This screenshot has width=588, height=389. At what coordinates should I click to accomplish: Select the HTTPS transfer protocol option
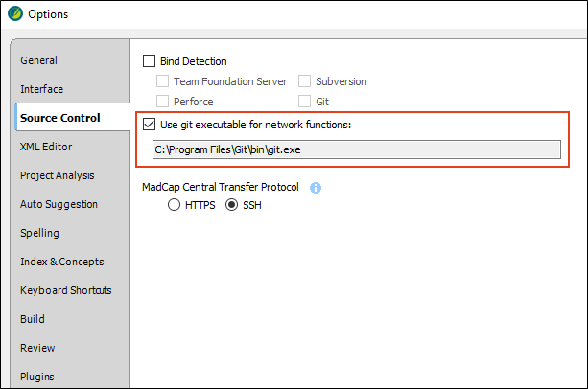(174, 205)
